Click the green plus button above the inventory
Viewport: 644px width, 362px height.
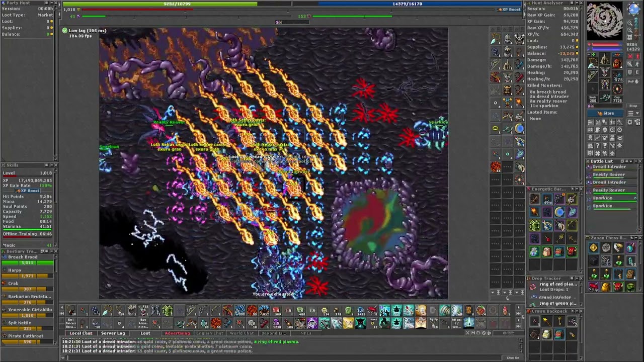(593, 54)
